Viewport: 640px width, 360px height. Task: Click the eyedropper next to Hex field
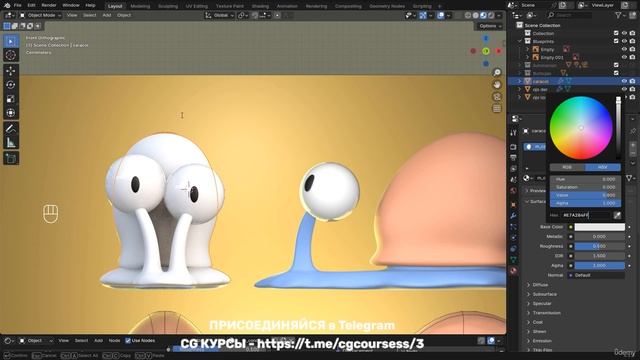pos(617,215)
